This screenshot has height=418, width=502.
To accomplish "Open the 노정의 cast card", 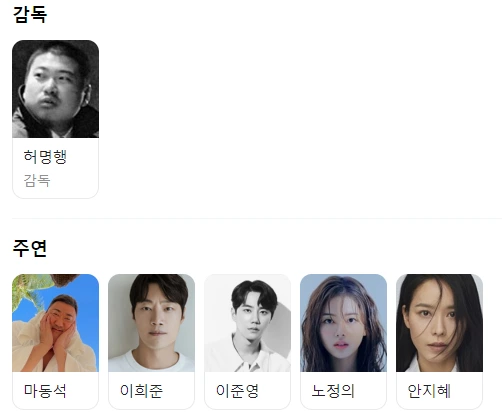I will click(343, 342).
